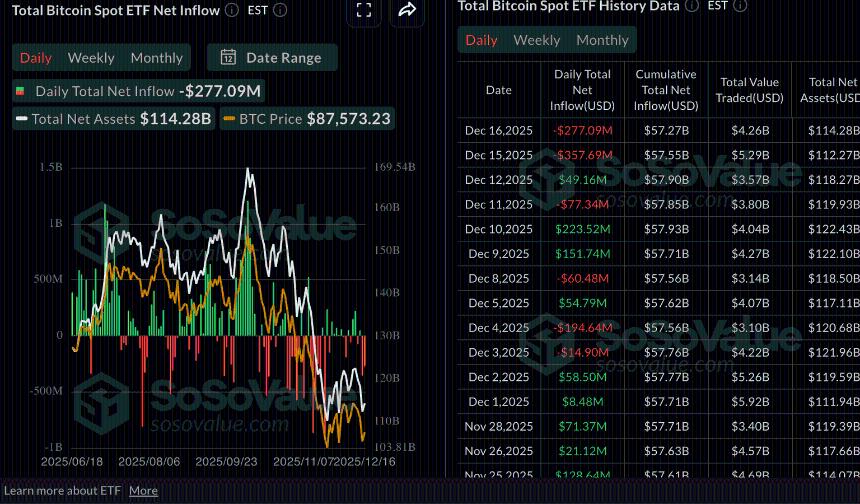This screenshot has width=860, height=504.
Task: Click the calendar icon in Date Range
Action: click(228, 57)
